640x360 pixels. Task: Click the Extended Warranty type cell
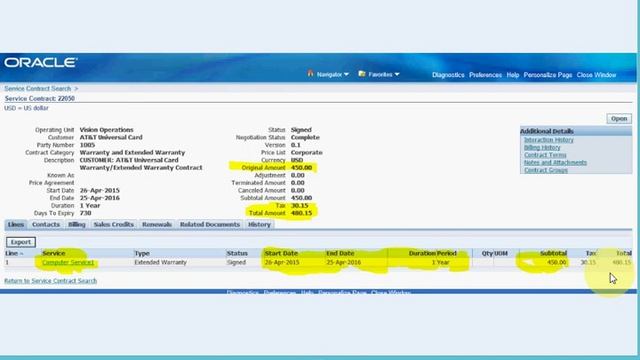160,262
